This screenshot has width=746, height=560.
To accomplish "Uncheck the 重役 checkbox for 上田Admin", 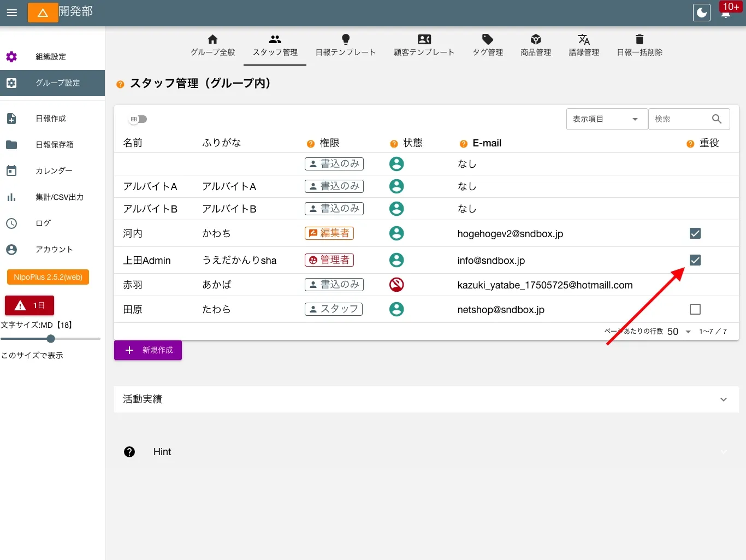I will click(x=695, y=260).
